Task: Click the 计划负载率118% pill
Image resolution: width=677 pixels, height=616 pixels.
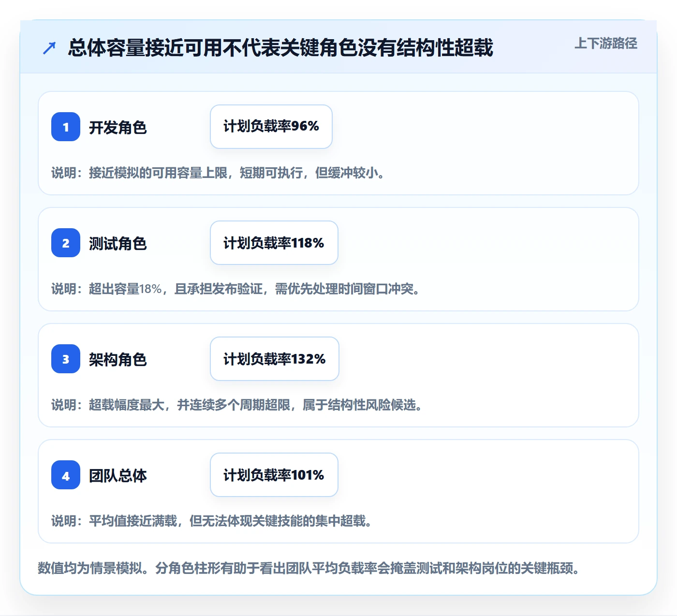Action: (274, 243)
